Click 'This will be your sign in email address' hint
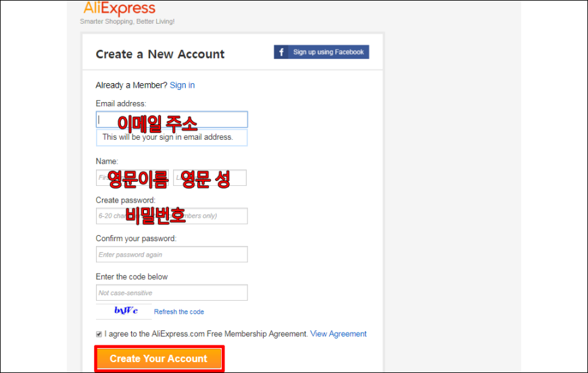 [172, 137]
